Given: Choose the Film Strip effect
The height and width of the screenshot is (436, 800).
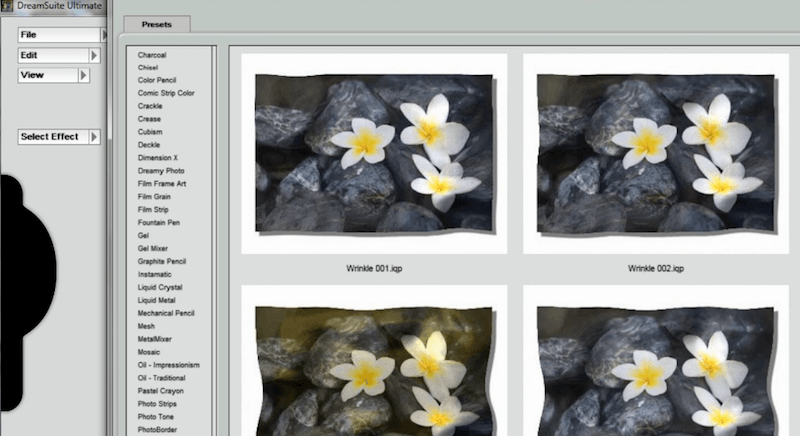Looking at the screenshot, I should click(x=153, y=210).
